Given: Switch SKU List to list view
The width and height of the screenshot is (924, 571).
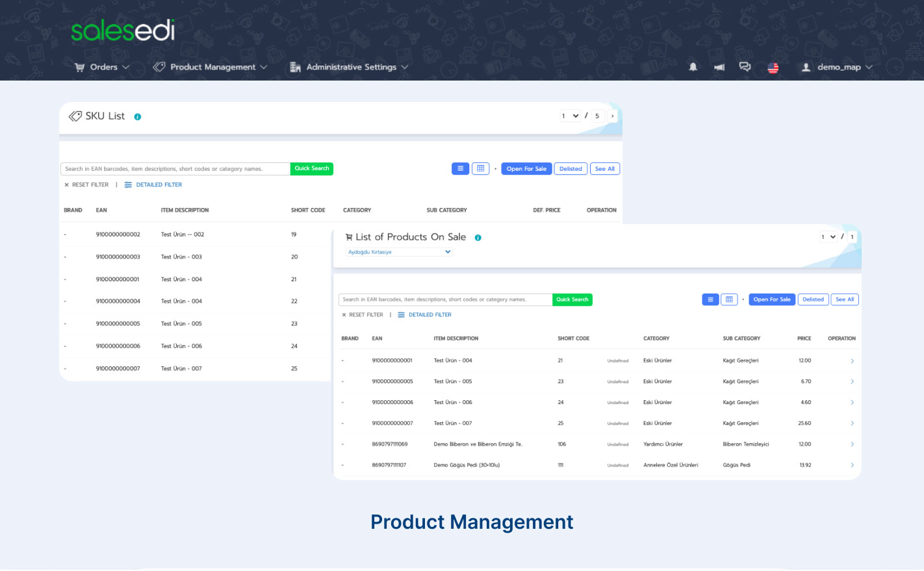Looking at the screenshot, I should (460, 169).
